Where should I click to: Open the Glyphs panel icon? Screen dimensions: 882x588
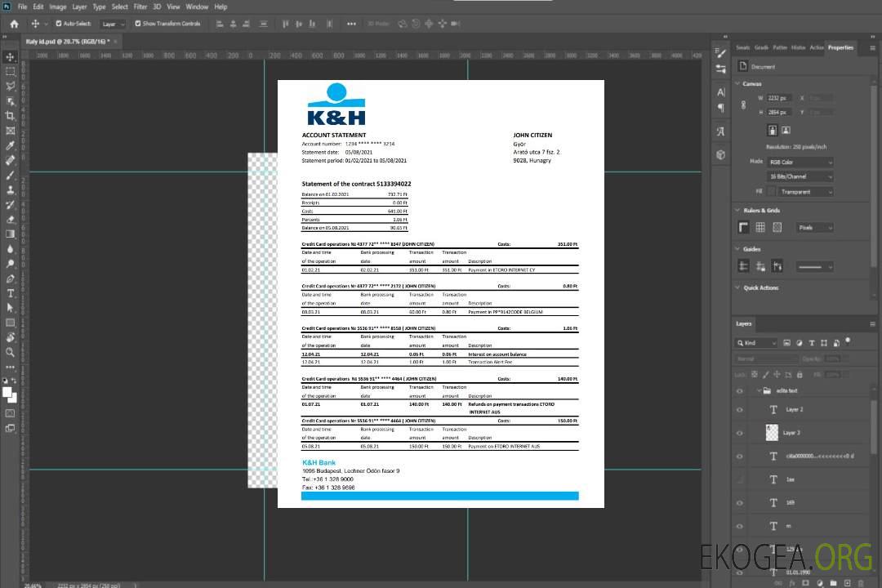721,131
